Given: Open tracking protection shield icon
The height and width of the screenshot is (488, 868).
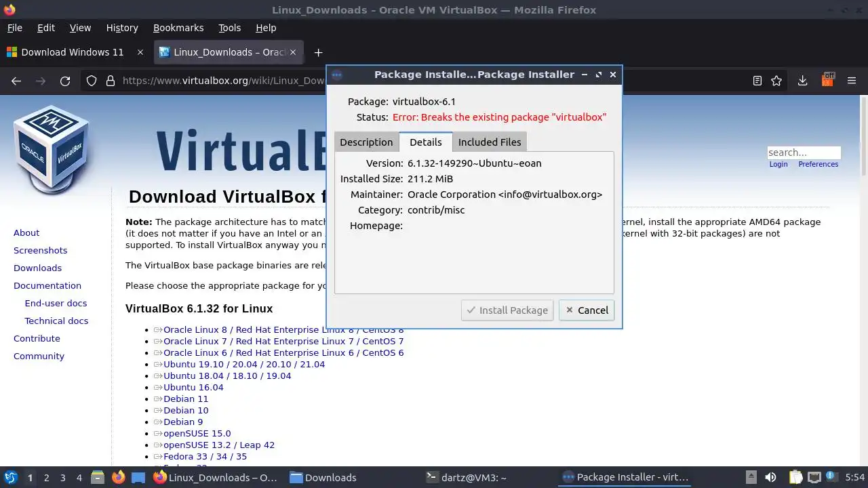Looking at the screenshot, I should (x=92, y=81).
